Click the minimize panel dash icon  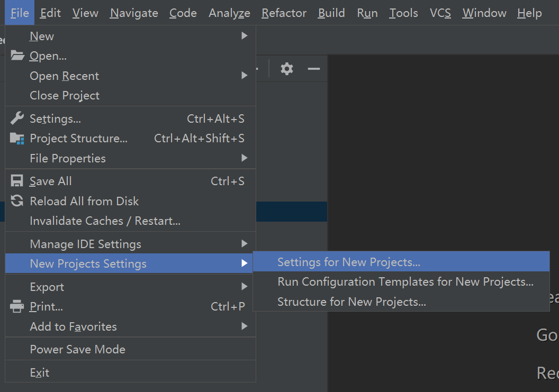(x=314, y=69)
